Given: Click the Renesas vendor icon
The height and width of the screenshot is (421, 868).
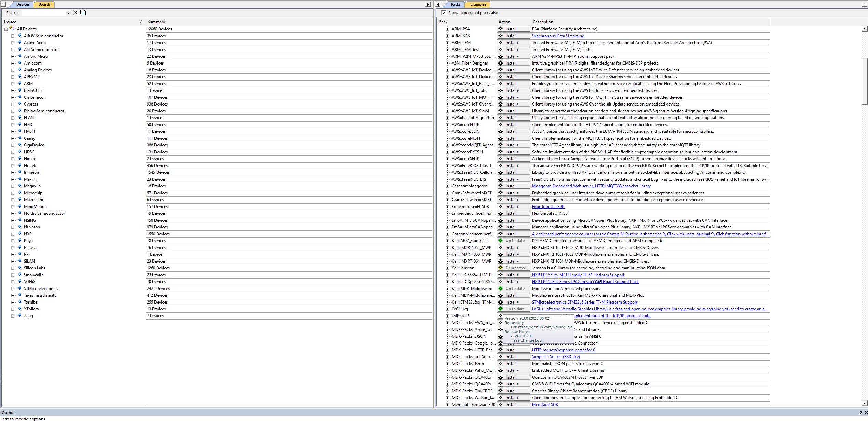Looking at the screenshot, I should (x=20, y=247).
